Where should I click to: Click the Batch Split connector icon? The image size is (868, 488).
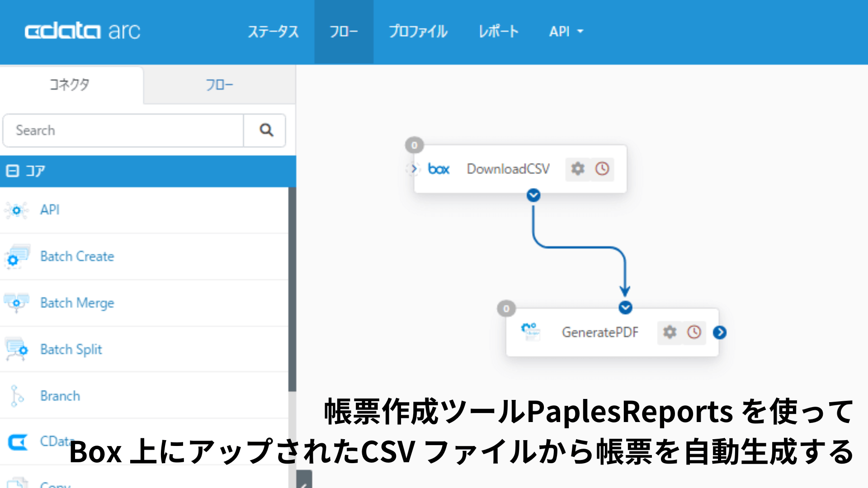(16, 349)
